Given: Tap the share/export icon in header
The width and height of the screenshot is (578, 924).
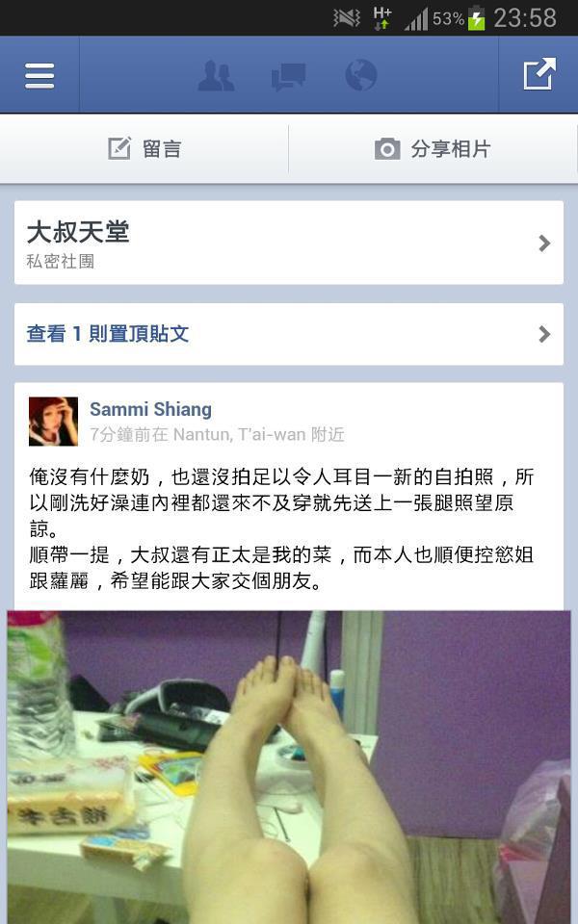Looking at the screenshot, I should point(539,74).
